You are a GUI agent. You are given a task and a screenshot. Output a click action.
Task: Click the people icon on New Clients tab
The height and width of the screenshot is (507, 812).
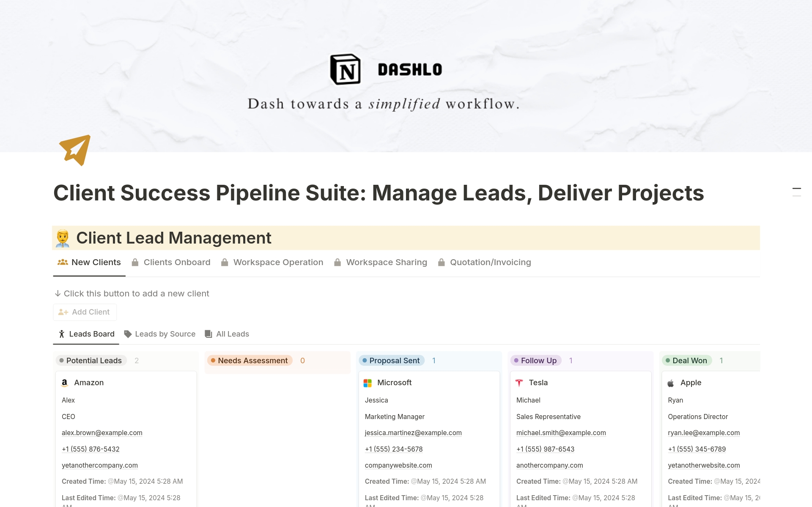(62, 262)
